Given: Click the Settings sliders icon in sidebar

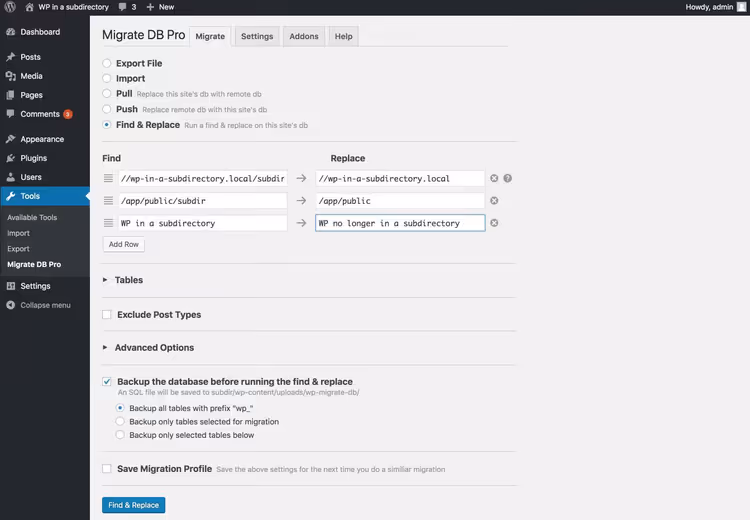Looking at the screenshot, I should 11,286.
